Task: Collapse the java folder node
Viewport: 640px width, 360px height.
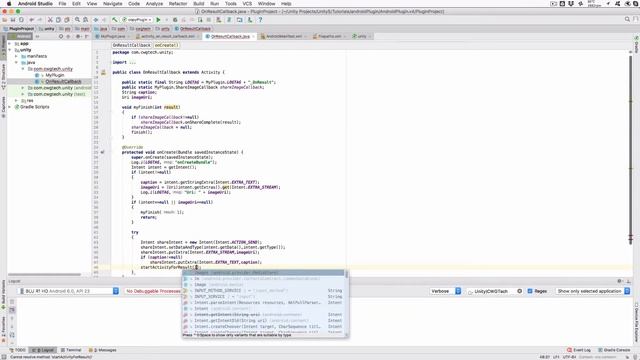Action: 16,62
